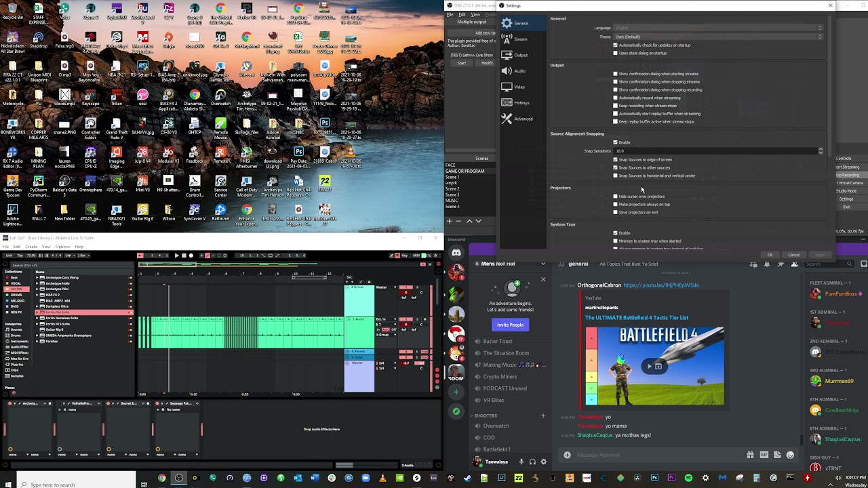Check Open stats dialog on startup
This screenshot has width=868, height=488.
tap(616, 53)
